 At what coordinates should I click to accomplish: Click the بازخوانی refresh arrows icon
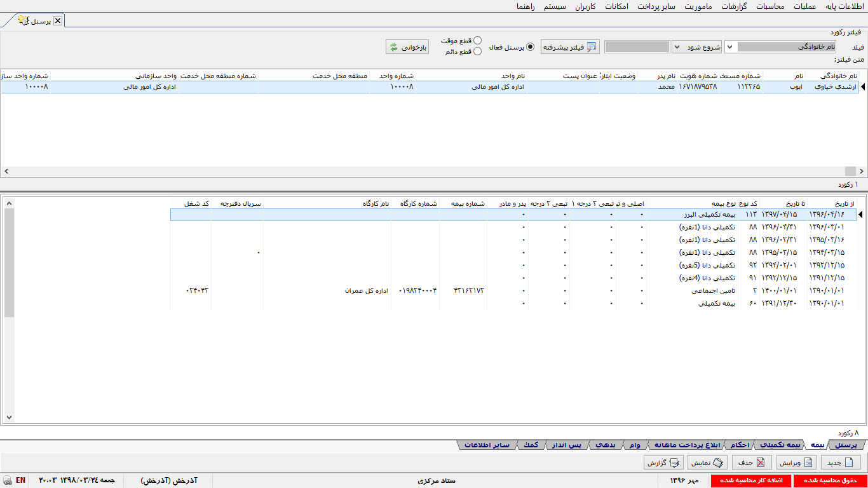point(394,47)
